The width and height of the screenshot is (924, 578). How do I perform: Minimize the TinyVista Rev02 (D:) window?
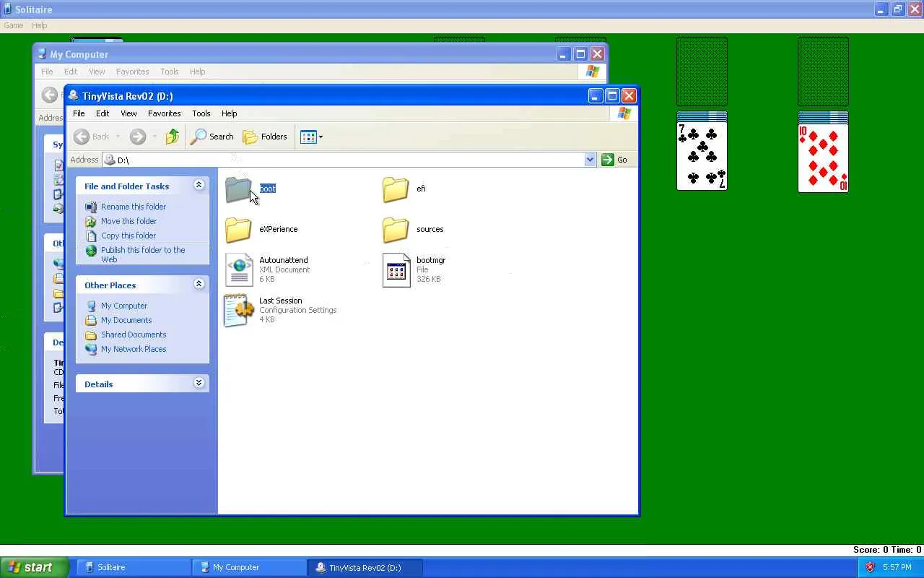596,96
